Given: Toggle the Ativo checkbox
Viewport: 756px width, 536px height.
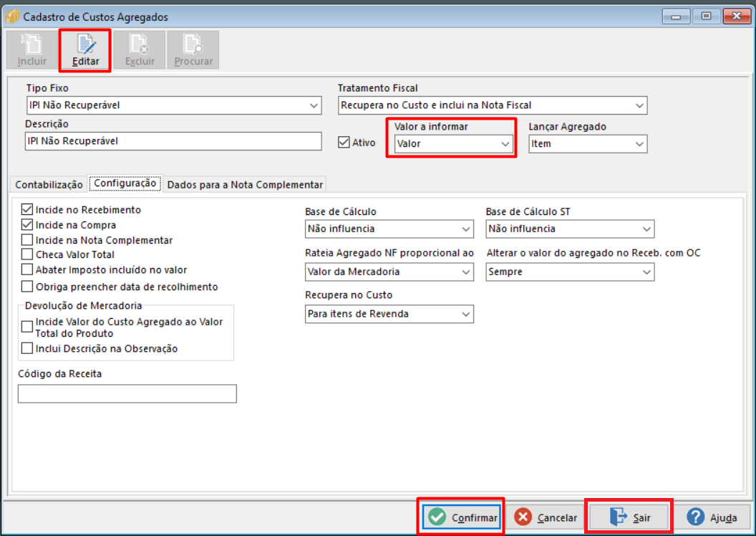Looking at the screenshot, I should click(344, 143).
